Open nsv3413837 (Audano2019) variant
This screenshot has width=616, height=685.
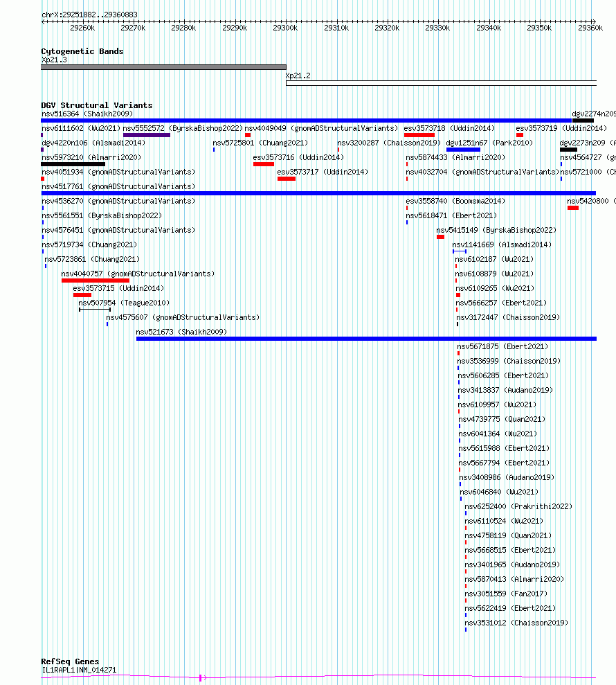[x=505, y=390]
